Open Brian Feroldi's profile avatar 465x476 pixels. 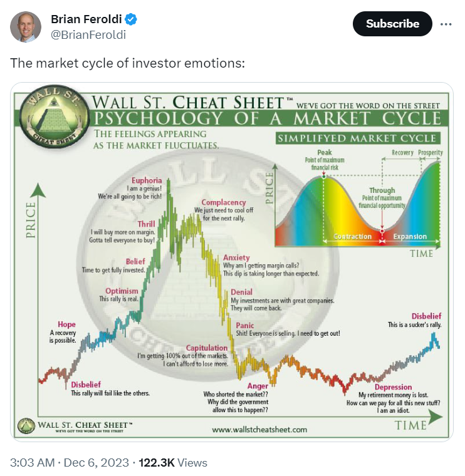26,27
